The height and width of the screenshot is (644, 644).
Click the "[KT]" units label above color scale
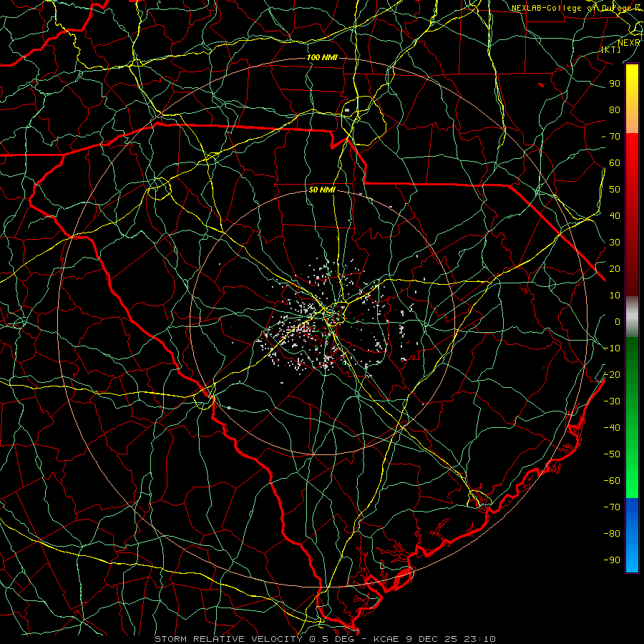pyautogui.click(x=611, y=49)
